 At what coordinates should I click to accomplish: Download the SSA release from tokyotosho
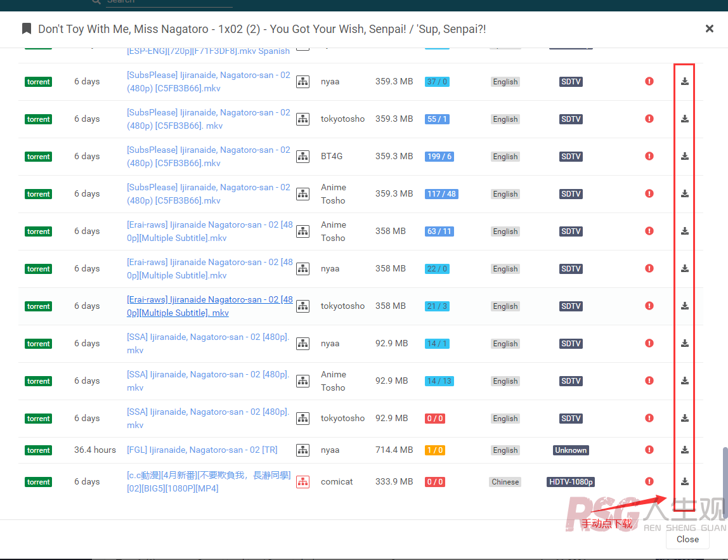[x=684, y=419]
